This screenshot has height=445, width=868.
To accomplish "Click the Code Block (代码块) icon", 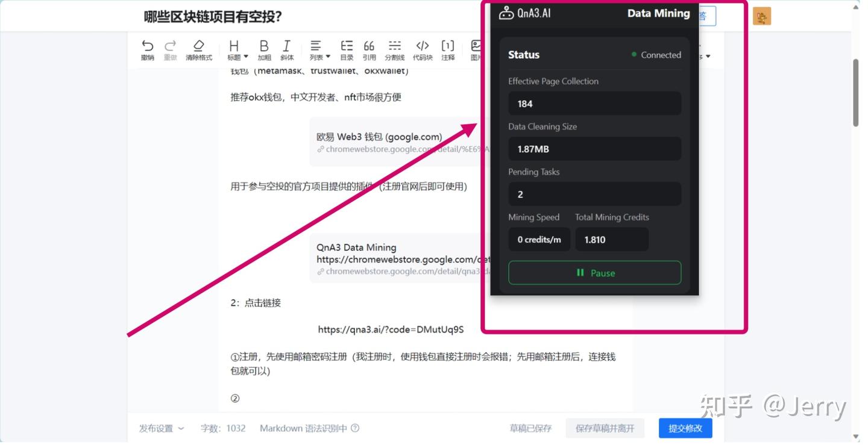I will 423,49.
